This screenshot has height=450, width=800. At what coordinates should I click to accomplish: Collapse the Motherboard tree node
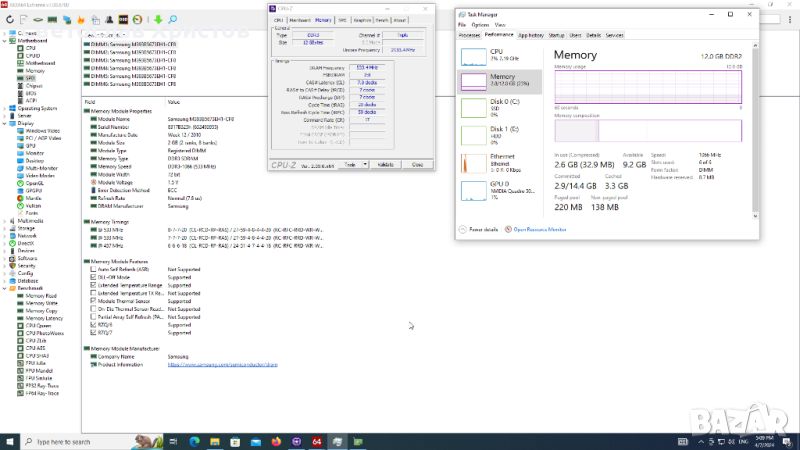pyautogui.click(x=4, y=40)
